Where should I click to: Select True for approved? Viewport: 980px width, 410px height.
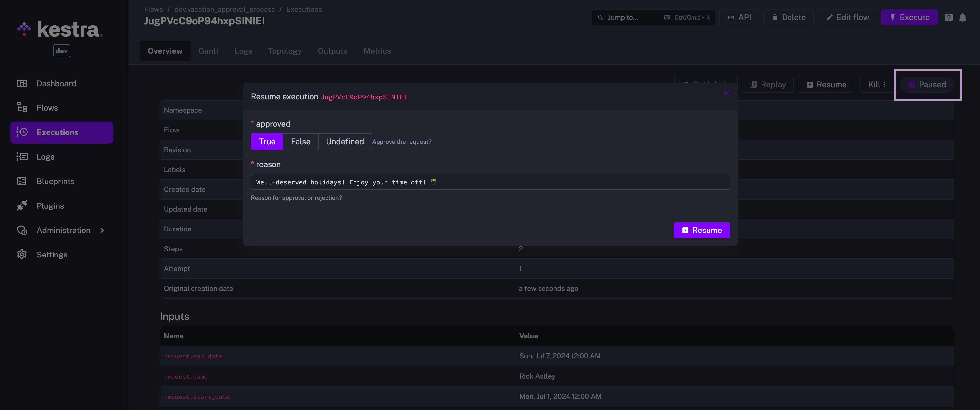click(267, 141)
